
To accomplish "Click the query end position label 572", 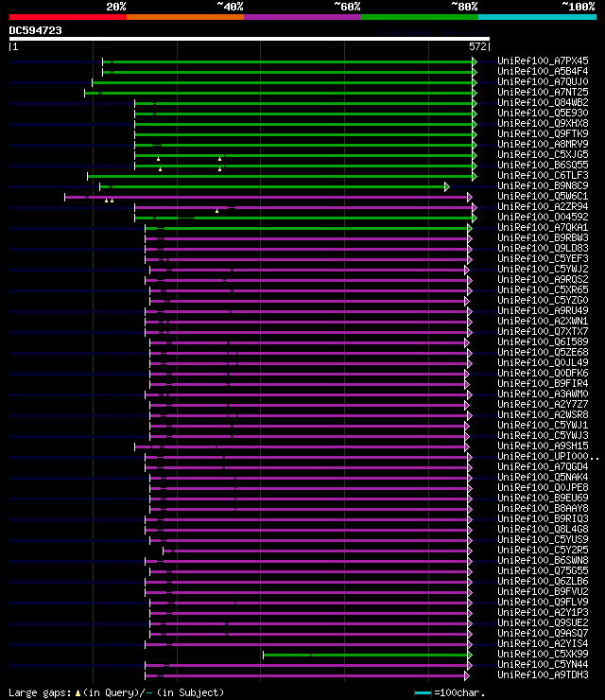I will pos(479,47).
